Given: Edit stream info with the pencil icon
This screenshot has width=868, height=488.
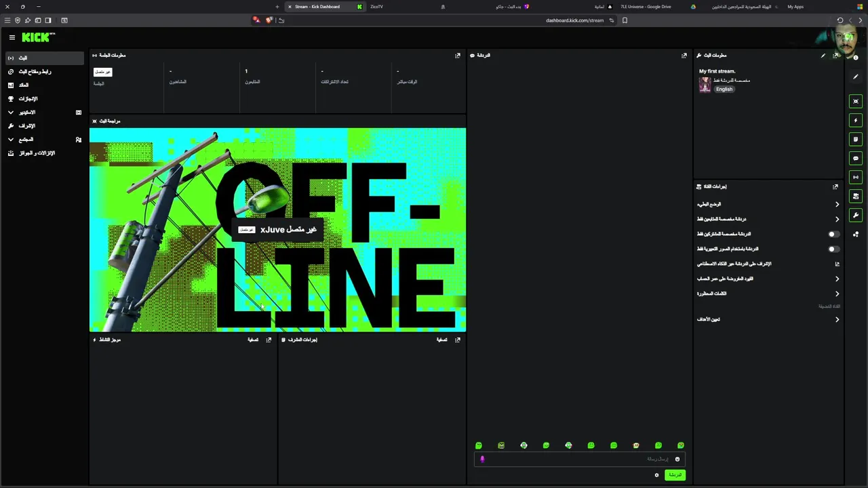Looking at the screenshot, I should coord(823,56).
